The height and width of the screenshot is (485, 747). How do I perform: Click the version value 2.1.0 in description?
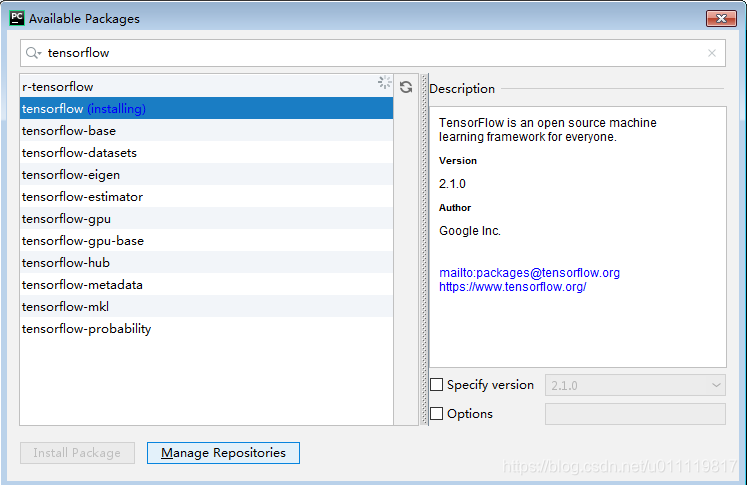452,184
